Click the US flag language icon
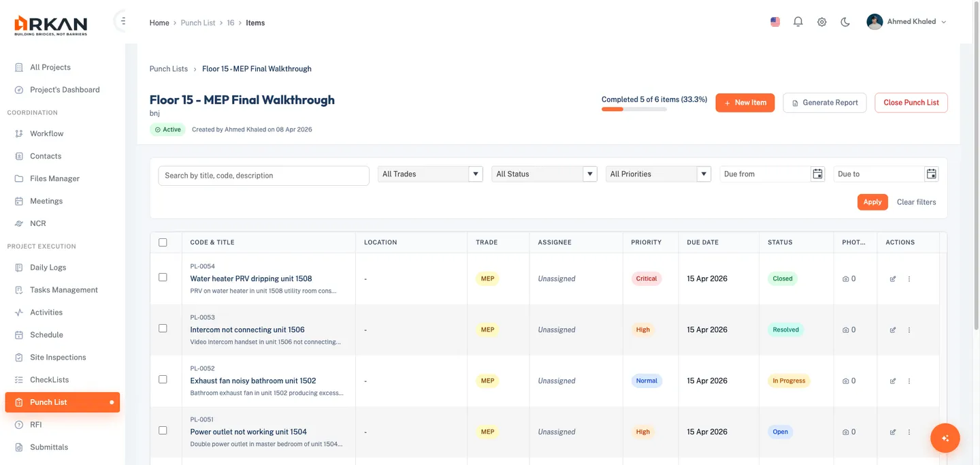 point(775,22)
